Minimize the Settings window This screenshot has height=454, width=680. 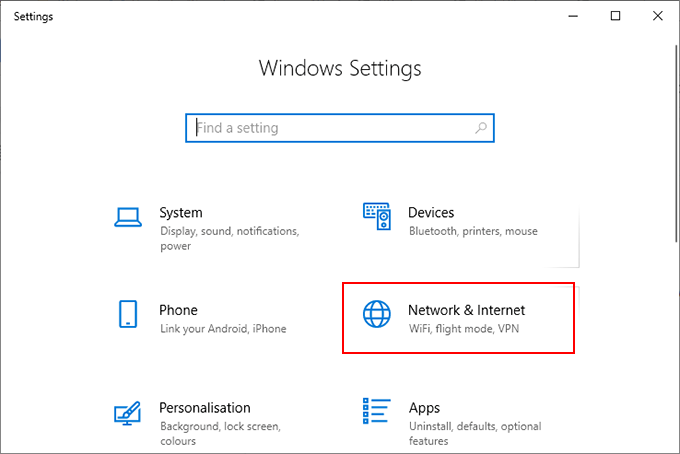tap(571, 16)
